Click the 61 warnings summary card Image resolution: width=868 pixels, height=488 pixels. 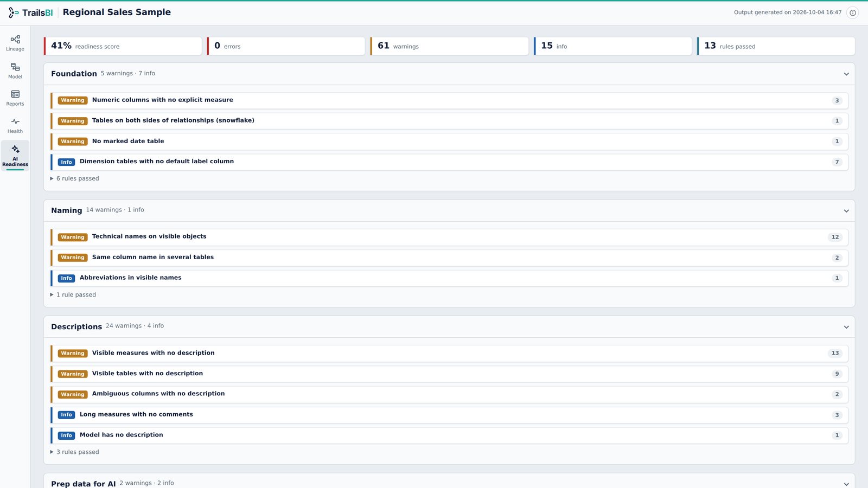pos(449,46)
